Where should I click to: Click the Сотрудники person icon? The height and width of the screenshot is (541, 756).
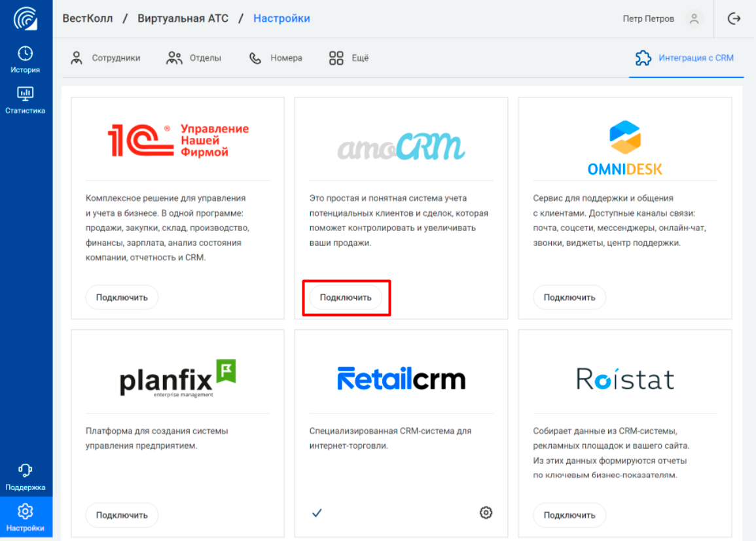coord(76,58)
